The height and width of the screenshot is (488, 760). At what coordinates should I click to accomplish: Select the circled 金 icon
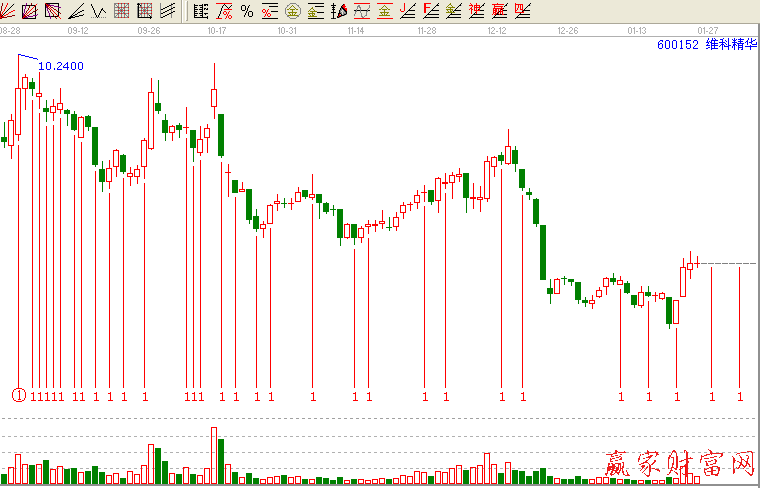292,11
